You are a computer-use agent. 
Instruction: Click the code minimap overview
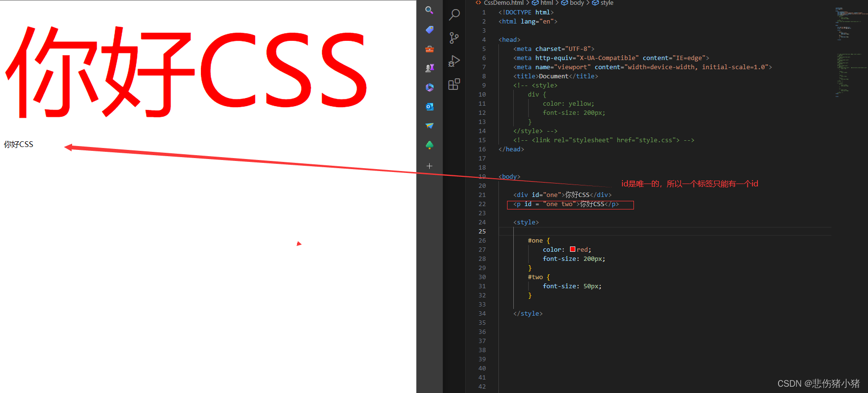click(x=851, y=53)
